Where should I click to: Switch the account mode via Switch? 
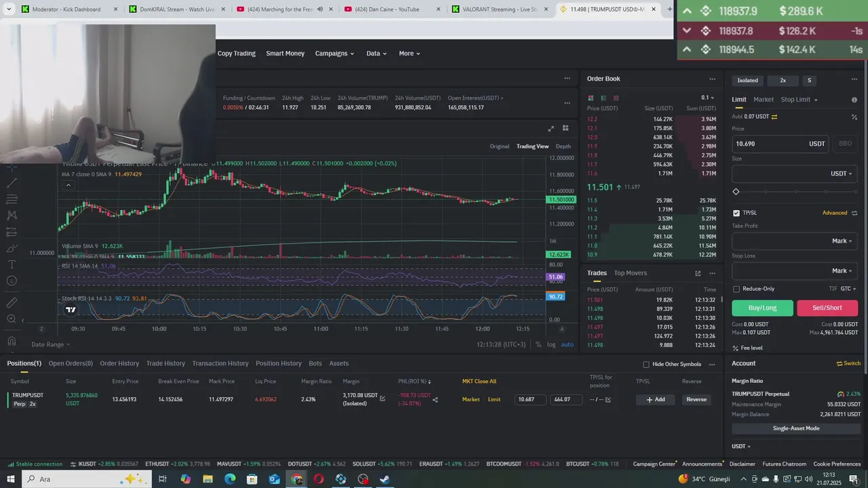coord(848,363)
